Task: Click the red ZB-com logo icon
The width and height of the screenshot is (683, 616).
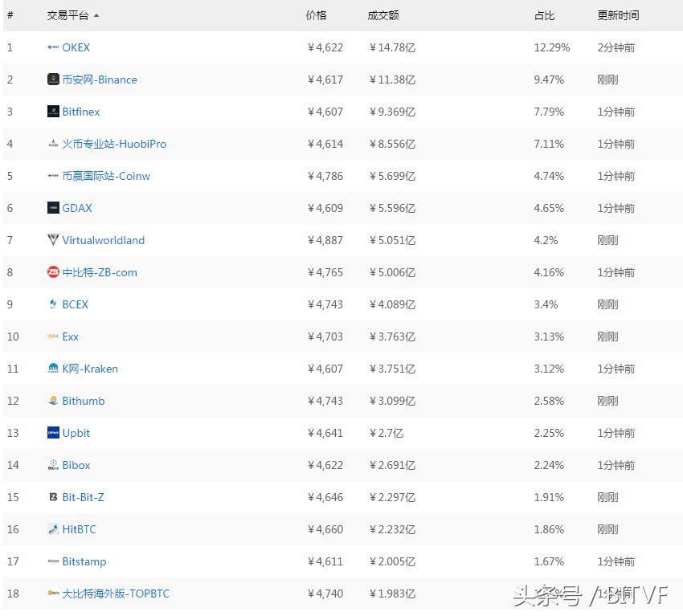Action: pyautogui.click(x=53, y=272)
